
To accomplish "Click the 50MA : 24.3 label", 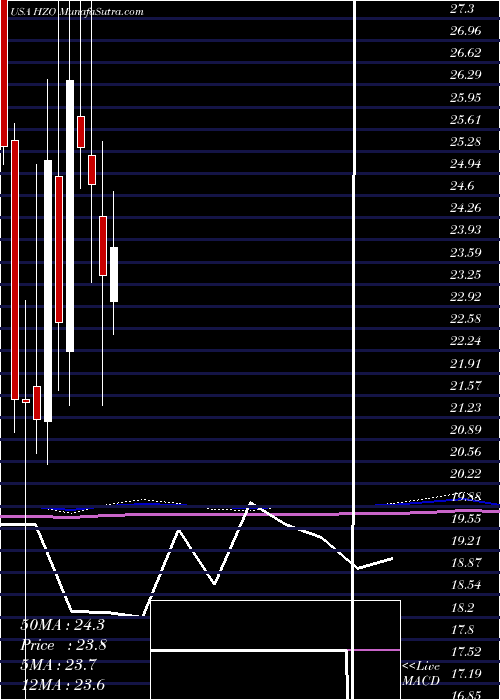I will 62,625.
